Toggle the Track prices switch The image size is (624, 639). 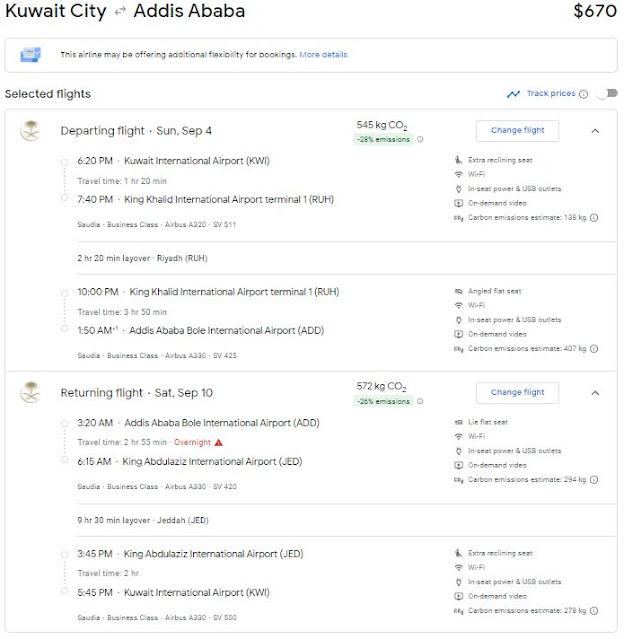click(x=604, y=94)
